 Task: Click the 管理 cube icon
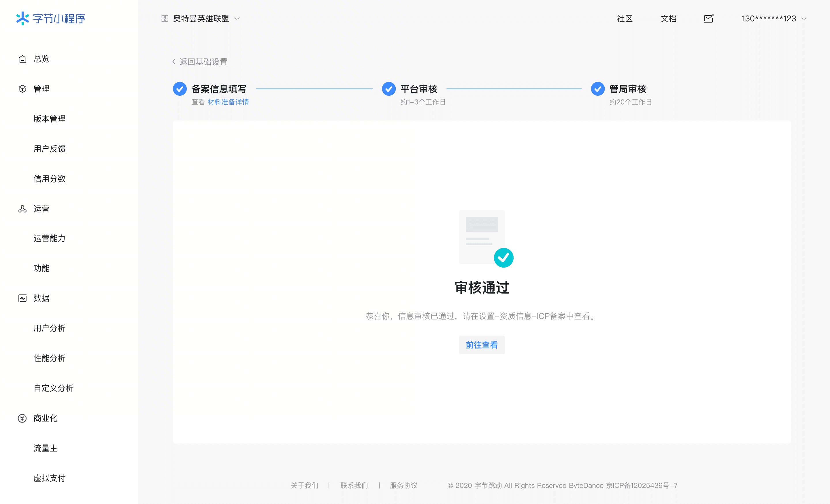(22, 89)
